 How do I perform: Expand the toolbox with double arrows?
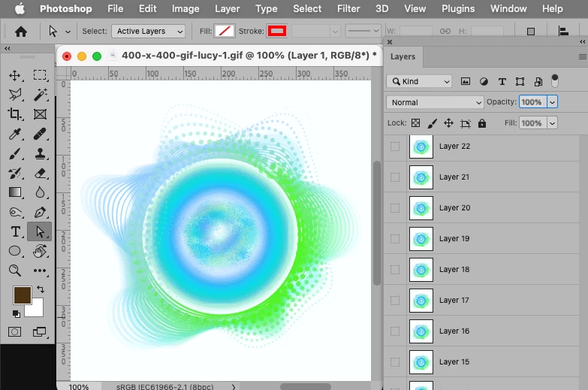coord(7,48)
